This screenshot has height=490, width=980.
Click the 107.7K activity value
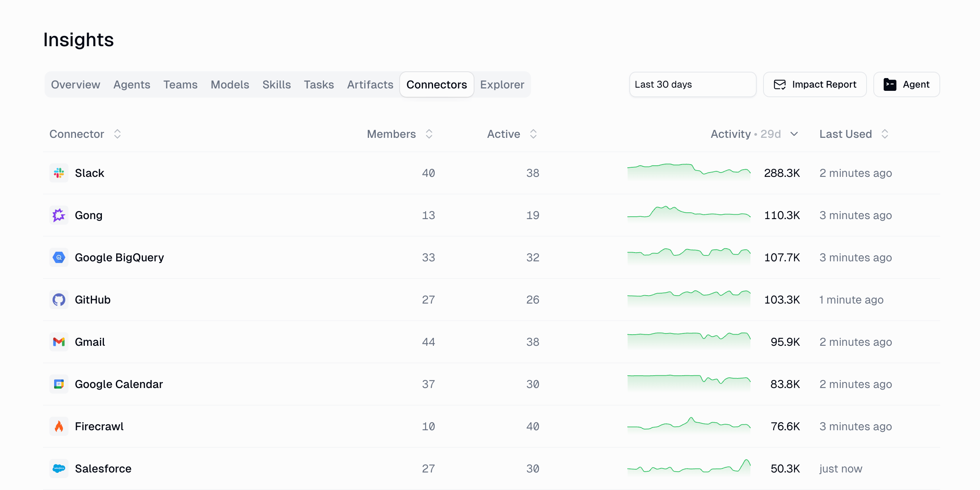[x=782, y=257]
